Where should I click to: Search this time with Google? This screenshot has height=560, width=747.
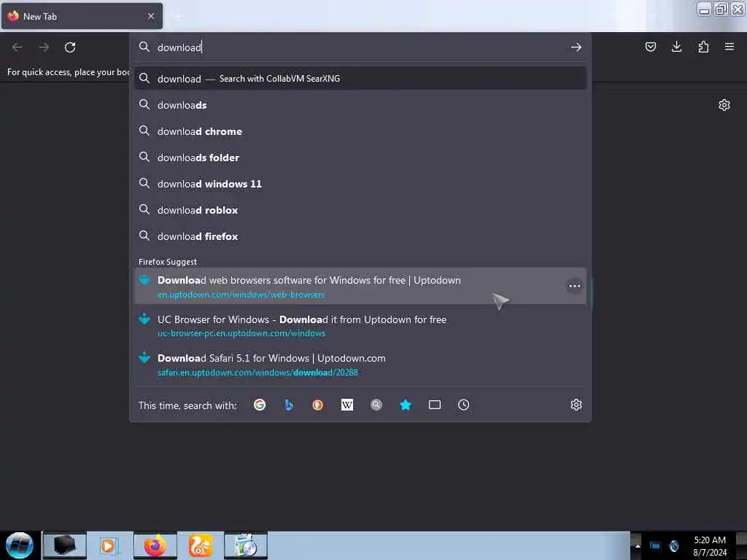[260, 405]
